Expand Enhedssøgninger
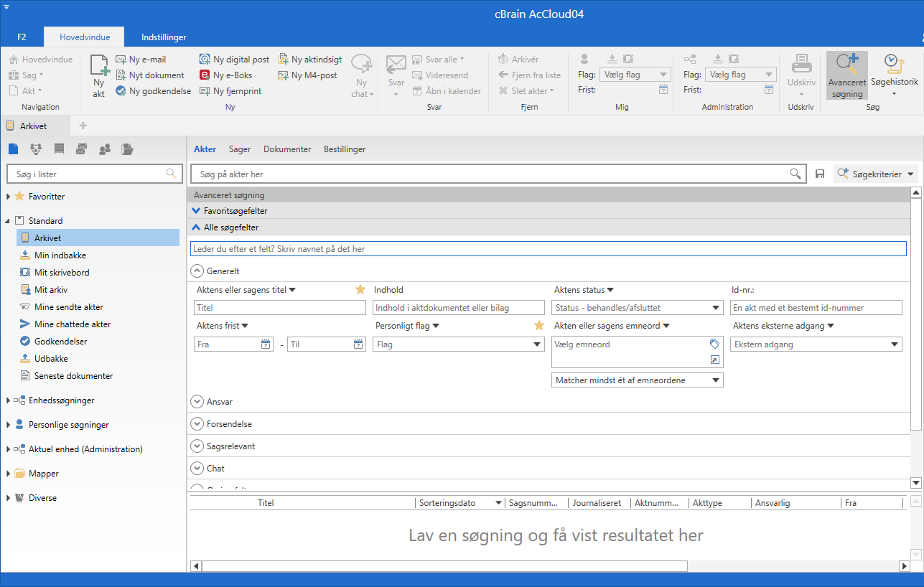The width and height of the screenshot is (924, 587). point(9,400)
